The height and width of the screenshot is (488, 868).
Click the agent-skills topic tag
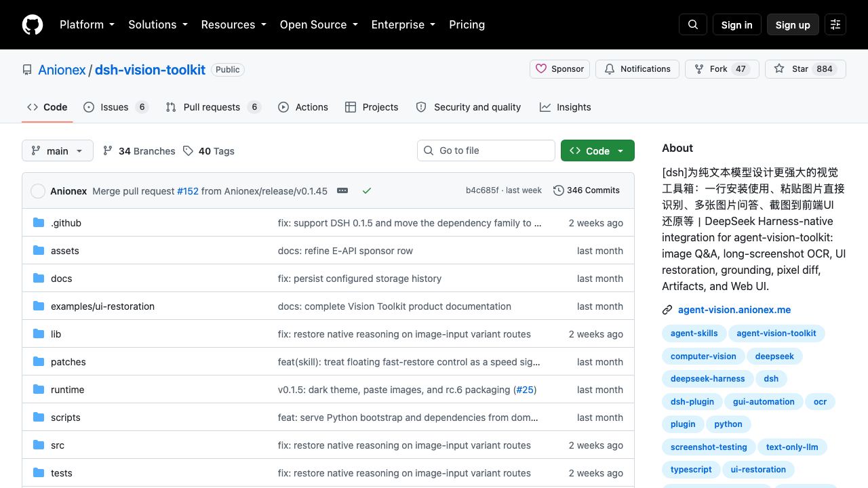694,333
